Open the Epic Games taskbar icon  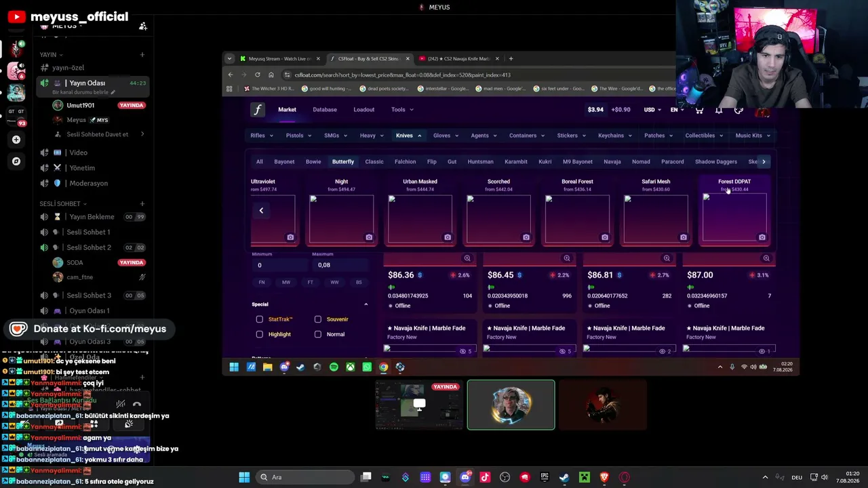pos(544,477)
